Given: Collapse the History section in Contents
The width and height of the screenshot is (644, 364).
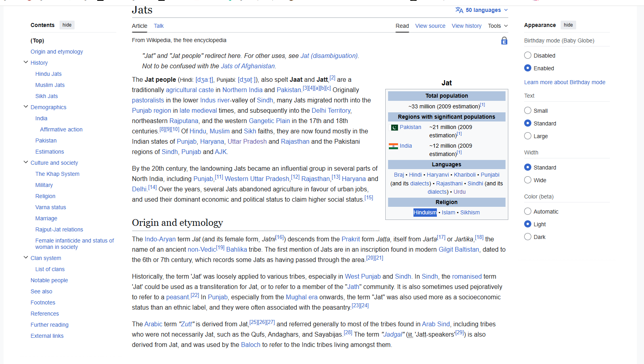Looking at the screenshot, I should coord(25,62).
